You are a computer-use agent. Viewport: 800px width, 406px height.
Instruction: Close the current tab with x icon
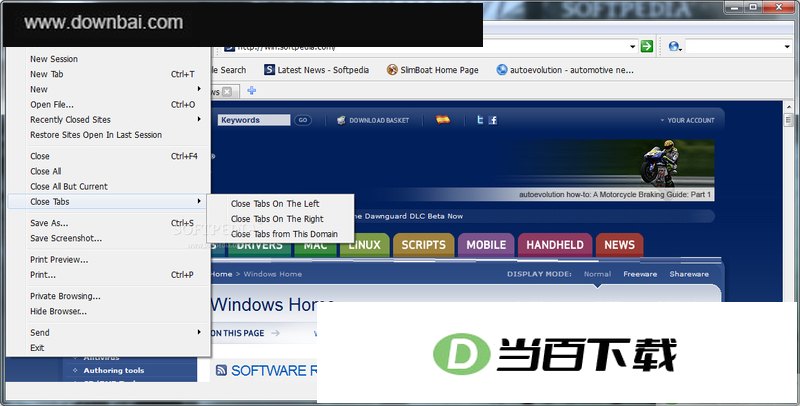click(227, 91)
